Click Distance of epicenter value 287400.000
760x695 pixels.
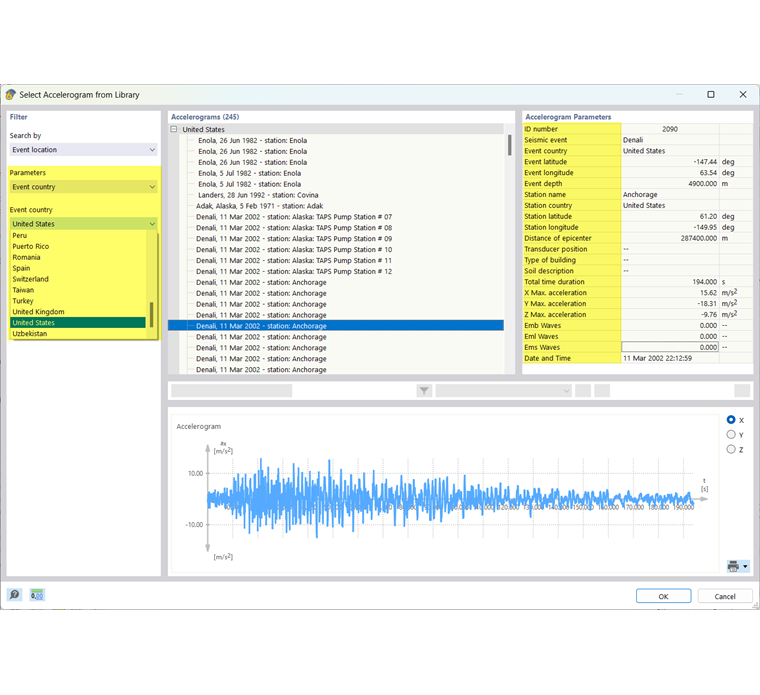(698, 238)
